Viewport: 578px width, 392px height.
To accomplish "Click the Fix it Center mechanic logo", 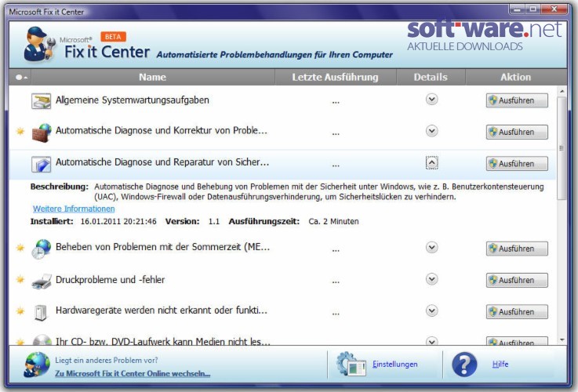I will (40, 44).
